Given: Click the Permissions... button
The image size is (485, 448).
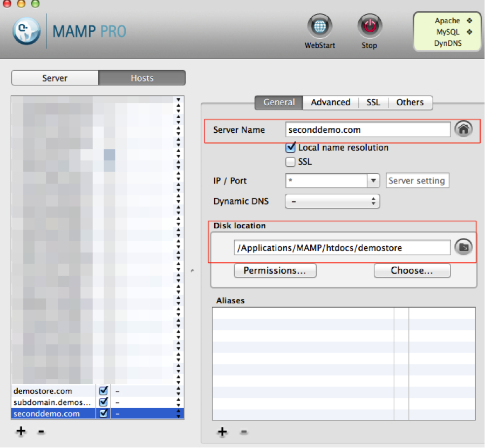Looking at the screenshot, I should tap(275, 270).
